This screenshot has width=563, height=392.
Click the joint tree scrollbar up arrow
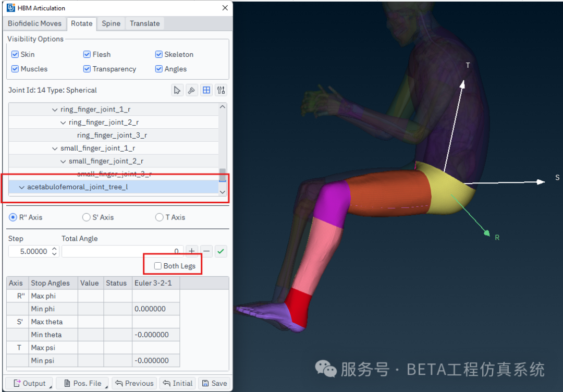click(x=223, y=107)
